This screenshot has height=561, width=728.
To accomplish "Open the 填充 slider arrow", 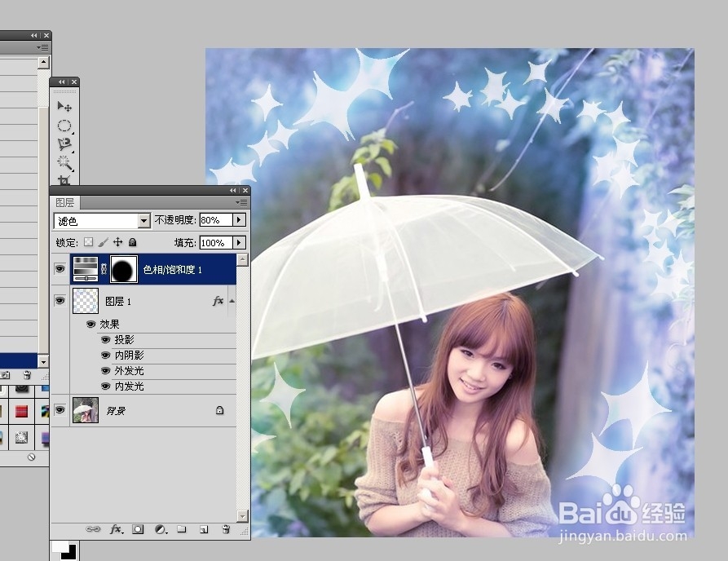I will [x=239, y=242].
